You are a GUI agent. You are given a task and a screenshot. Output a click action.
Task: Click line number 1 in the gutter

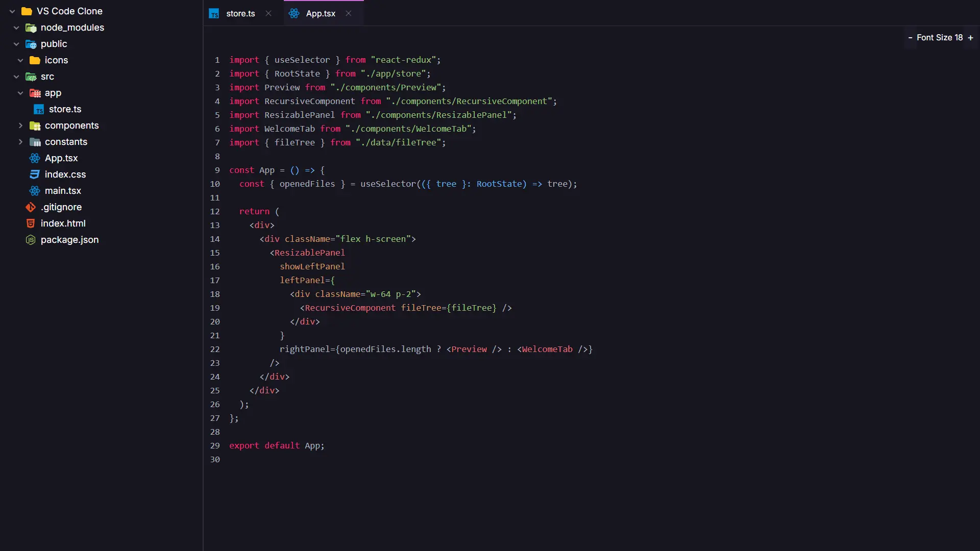[217, 60]
